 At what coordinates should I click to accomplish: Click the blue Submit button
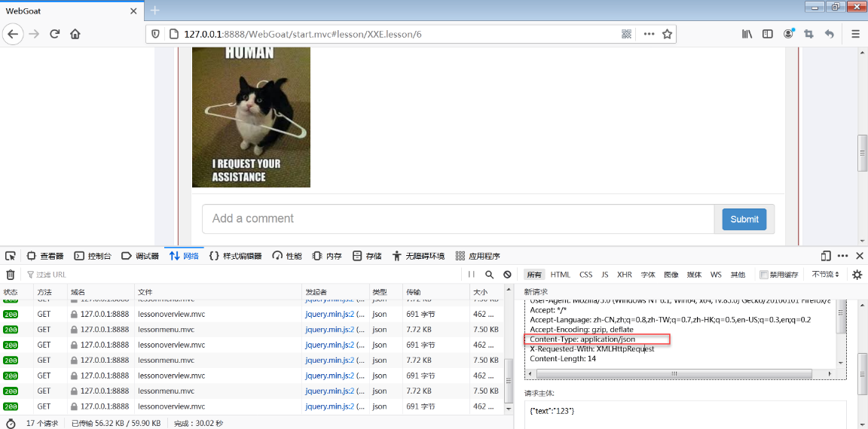coord(744,219)
